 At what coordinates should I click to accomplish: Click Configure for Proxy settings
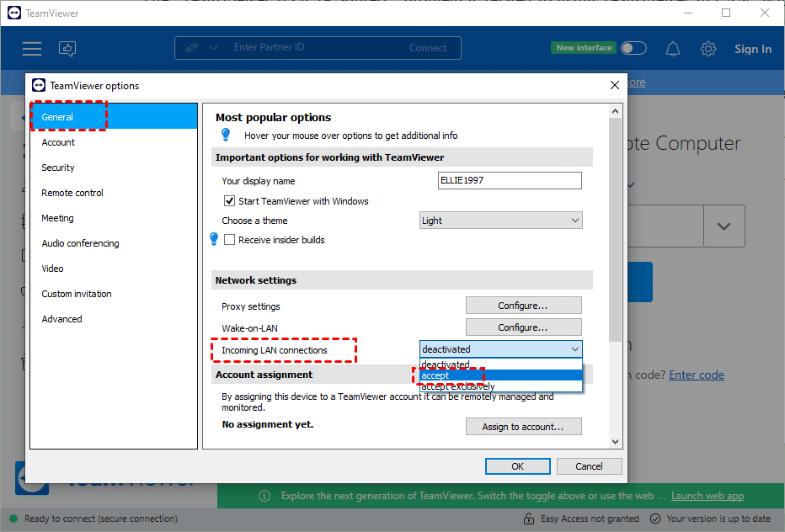[x=523, y=306]
